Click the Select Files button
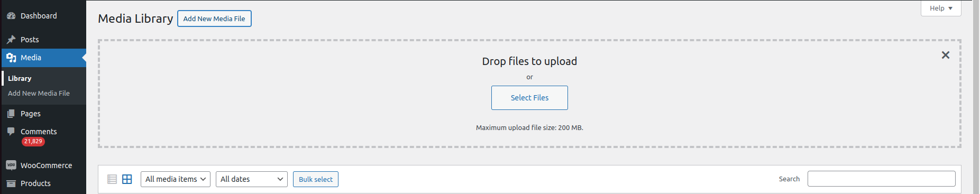 click(x=529, y=98)
